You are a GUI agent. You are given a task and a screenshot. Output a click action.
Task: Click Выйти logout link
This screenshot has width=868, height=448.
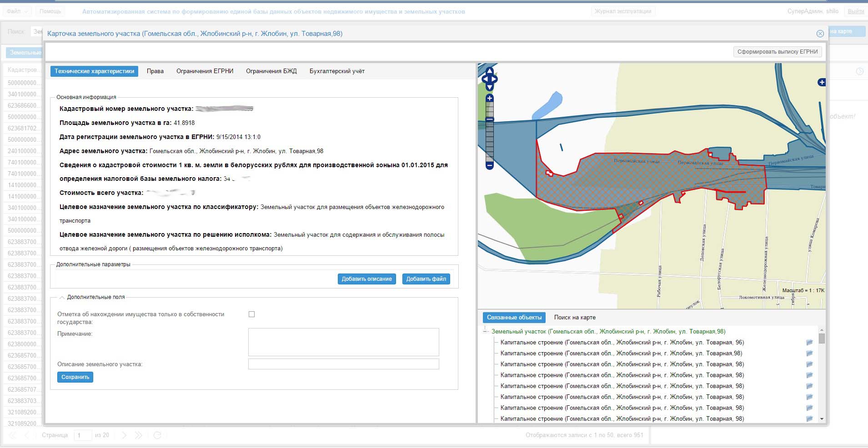856,11
